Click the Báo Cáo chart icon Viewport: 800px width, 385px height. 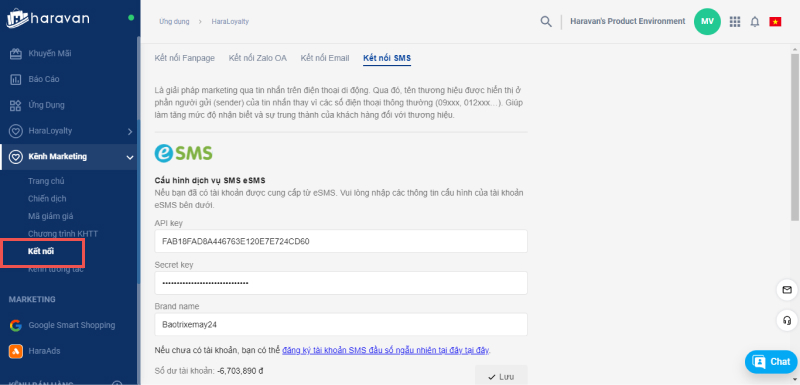tap(16, 80)
